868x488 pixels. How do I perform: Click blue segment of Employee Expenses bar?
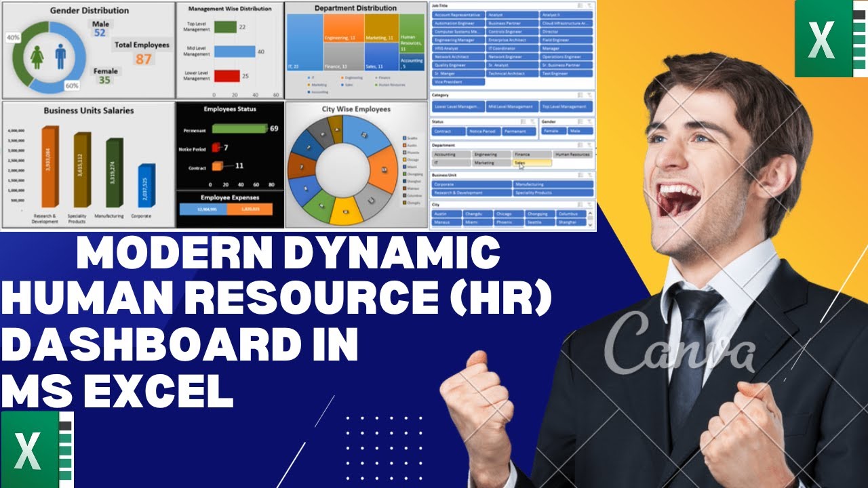[203, 210]
